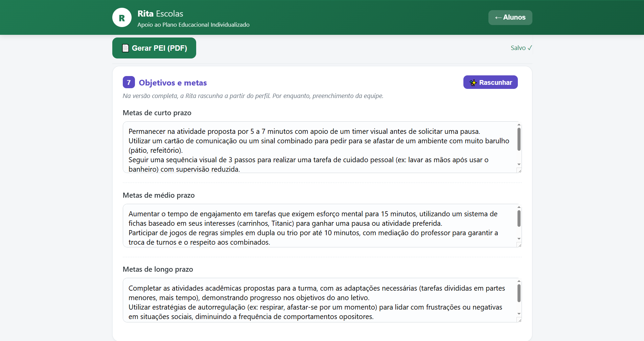The image size is (644, 341).
Task: Click scroll down arrow in médio prazo textarea
Action: 519,239
